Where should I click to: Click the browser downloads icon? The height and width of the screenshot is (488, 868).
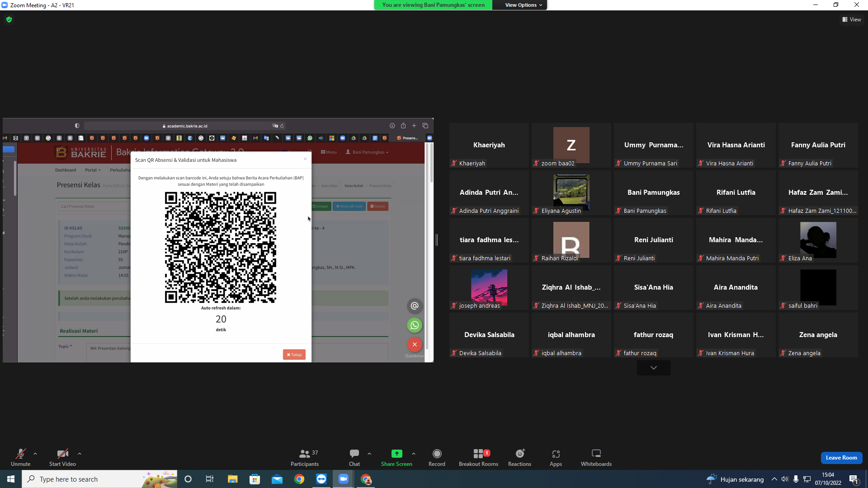click(392, 126)
